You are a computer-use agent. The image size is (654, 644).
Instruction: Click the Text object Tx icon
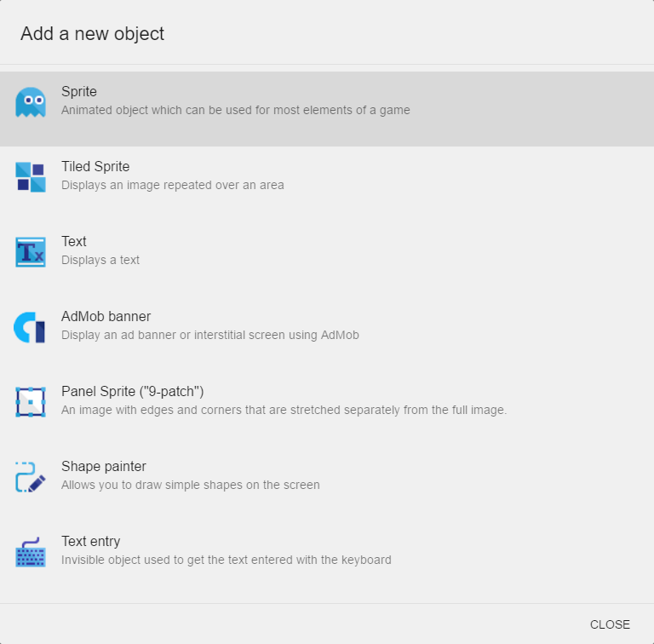click(31, 252)
